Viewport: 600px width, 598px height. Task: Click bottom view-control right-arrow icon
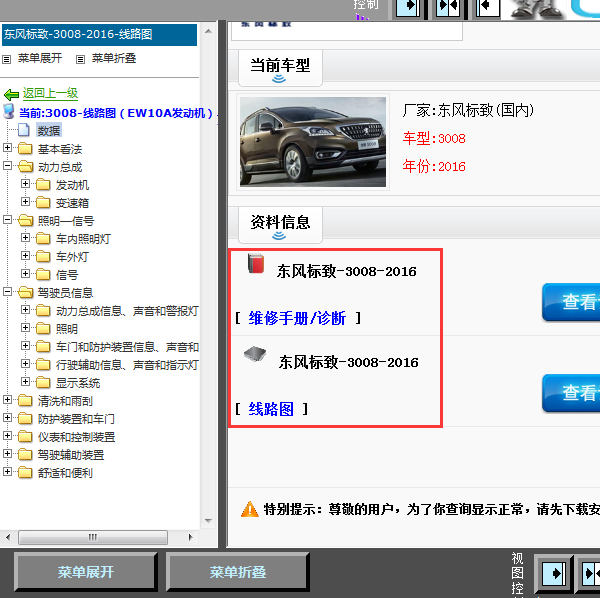[554, 574]
